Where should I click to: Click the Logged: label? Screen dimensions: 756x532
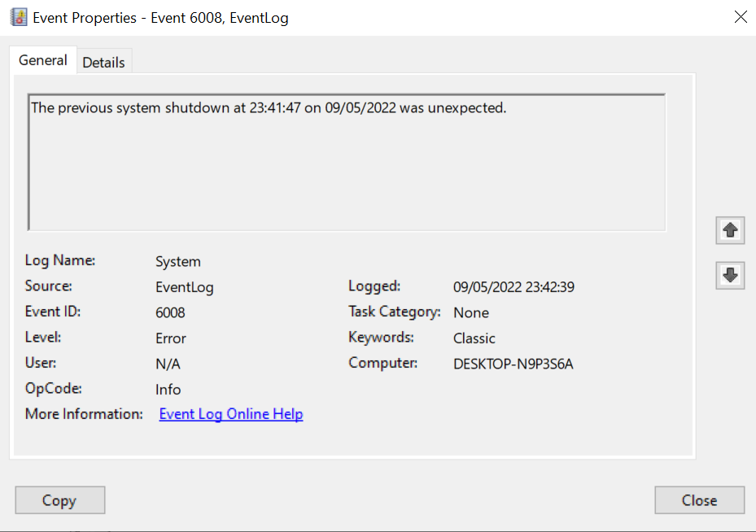click(x=374, y=286)
